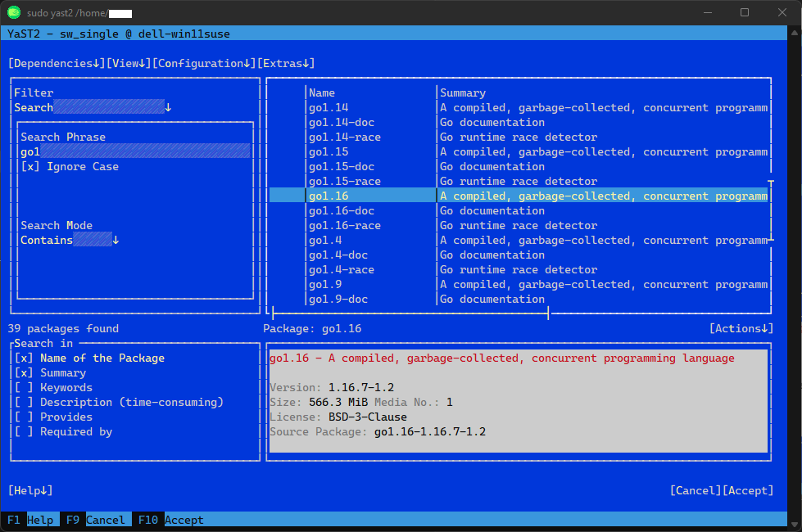Click F10 Accept in function key bar

tap(171, 520)
